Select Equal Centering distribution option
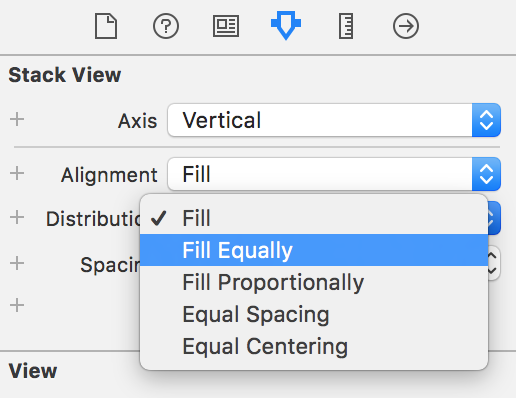 point(314,346)
